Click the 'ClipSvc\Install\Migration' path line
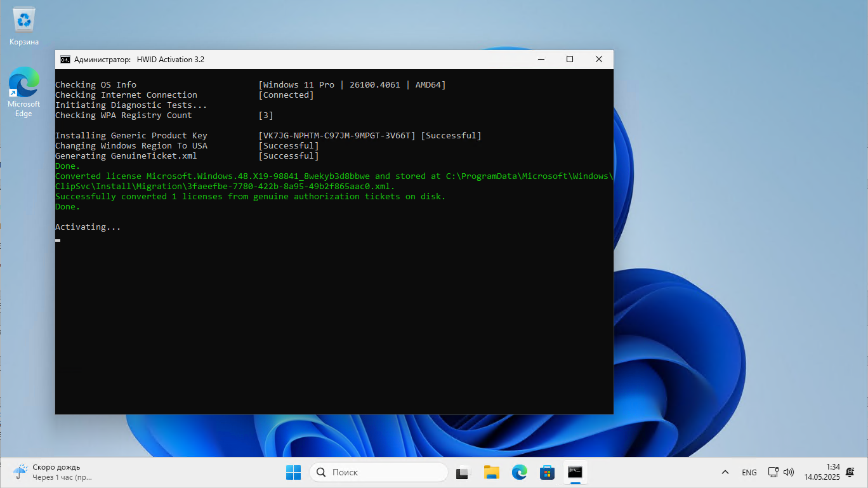Screen dimensions: 868x488 (225, 186)
